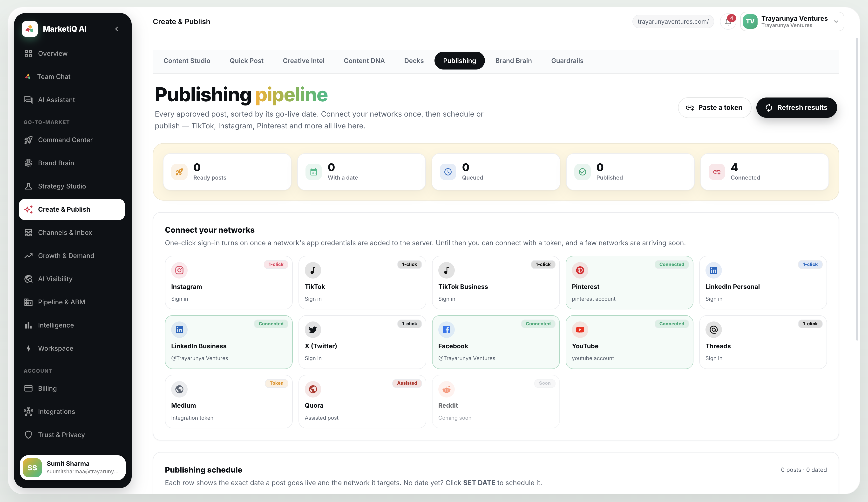Open AI Assistant in the sidebar
This screenshot has height=502, width=868.
[72, 100]
